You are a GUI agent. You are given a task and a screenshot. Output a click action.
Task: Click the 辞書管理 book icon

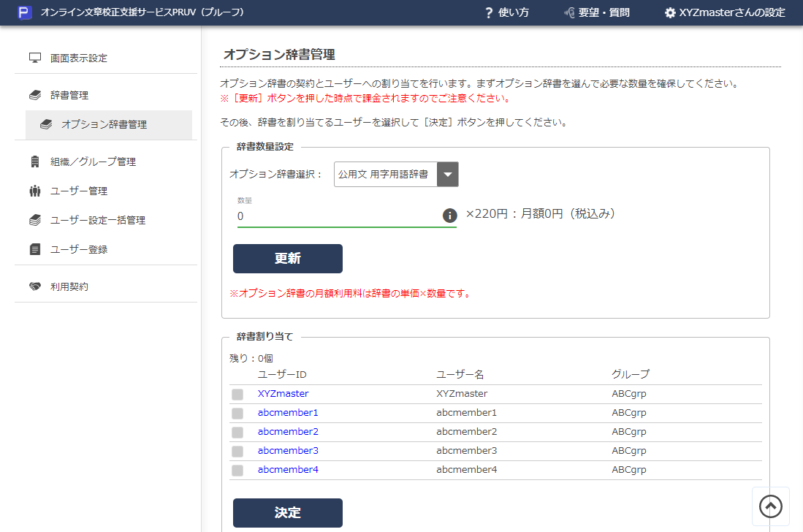34,94
